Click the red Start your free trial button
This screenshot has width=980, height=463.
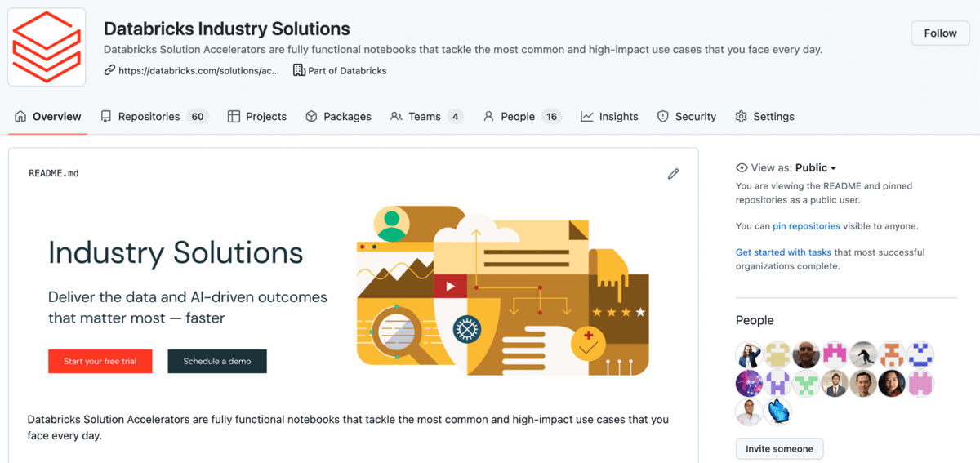coord(100,361)
